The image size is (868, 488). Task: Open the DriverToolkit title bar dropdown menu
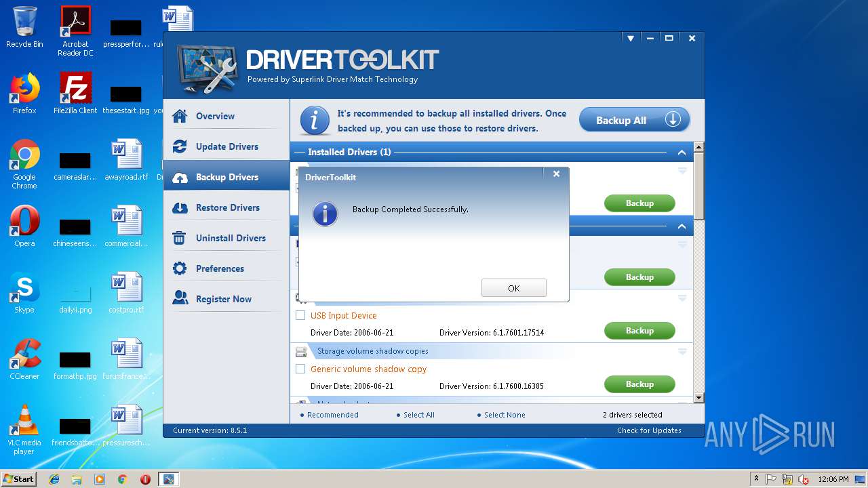click(631, 39)
